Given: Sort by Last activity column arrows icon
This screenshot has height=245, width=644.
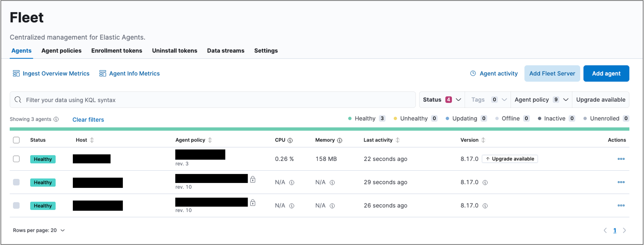Looking at the screenshot, I should [397, 140].
